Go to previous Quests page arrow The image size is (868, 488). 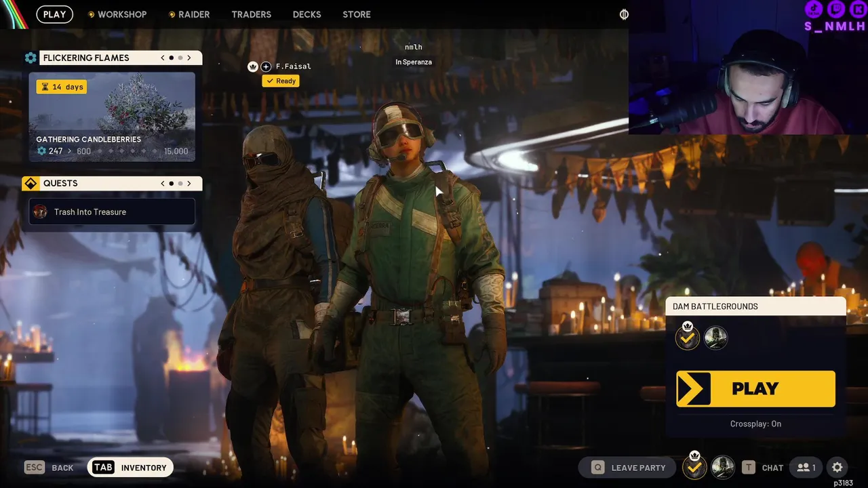click(163, 184)
